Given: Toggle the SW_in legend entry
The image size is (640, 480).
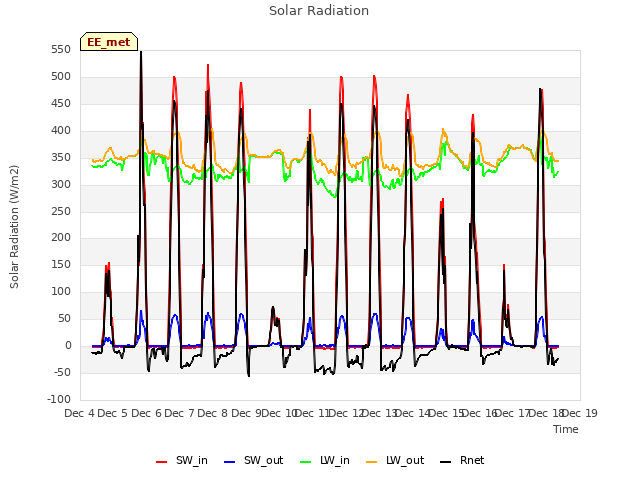Looking at the screenshot, I should click(x=182, y=460).
